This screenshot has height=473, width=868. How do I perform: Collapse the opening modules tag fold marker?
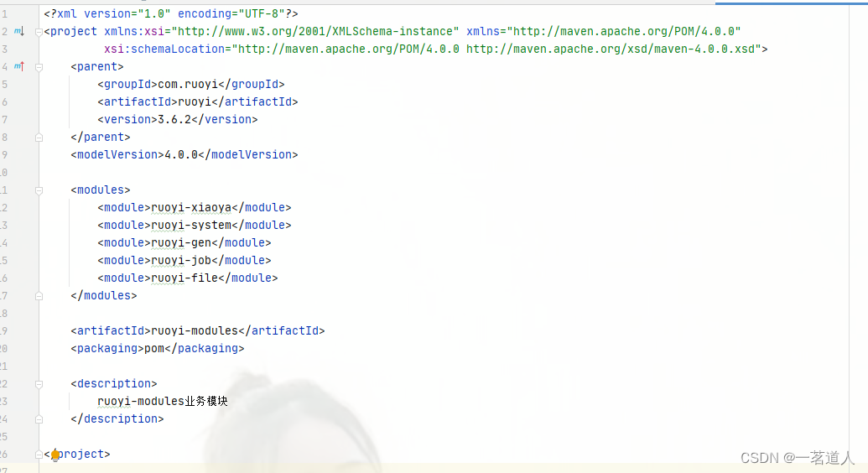39,191
